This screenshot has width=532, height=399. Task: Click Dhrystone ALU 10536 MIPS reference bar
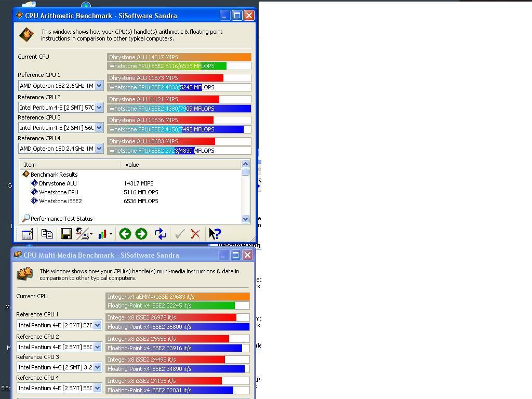[x=179, y=120]
